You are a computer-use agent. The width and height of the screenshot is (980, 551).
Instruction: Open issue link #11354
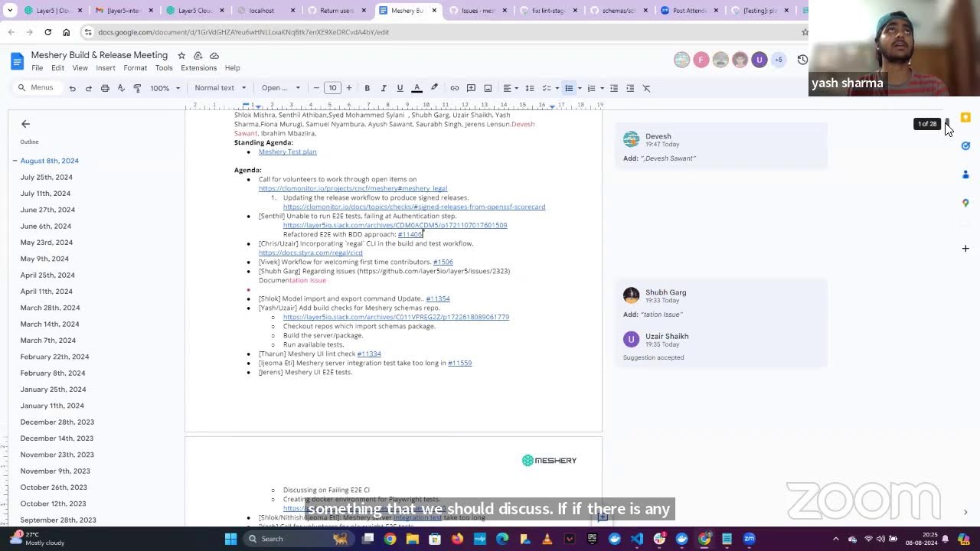(x=438, y=298)
